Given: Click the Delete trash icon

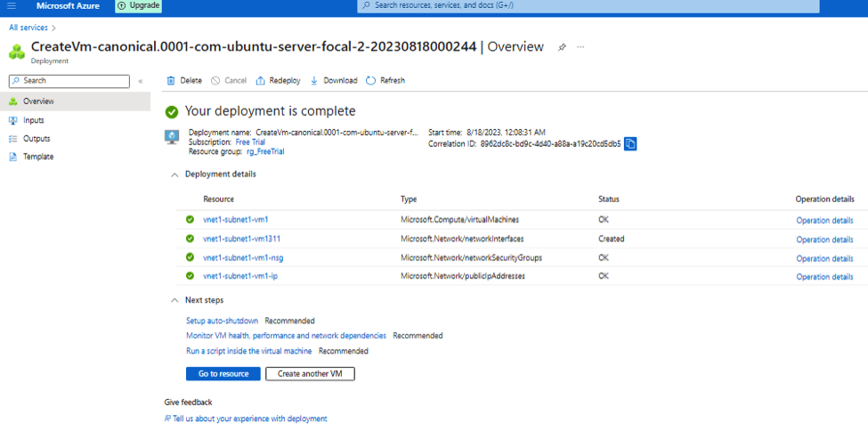Looking at the screenshot, I should click(171, 81).
